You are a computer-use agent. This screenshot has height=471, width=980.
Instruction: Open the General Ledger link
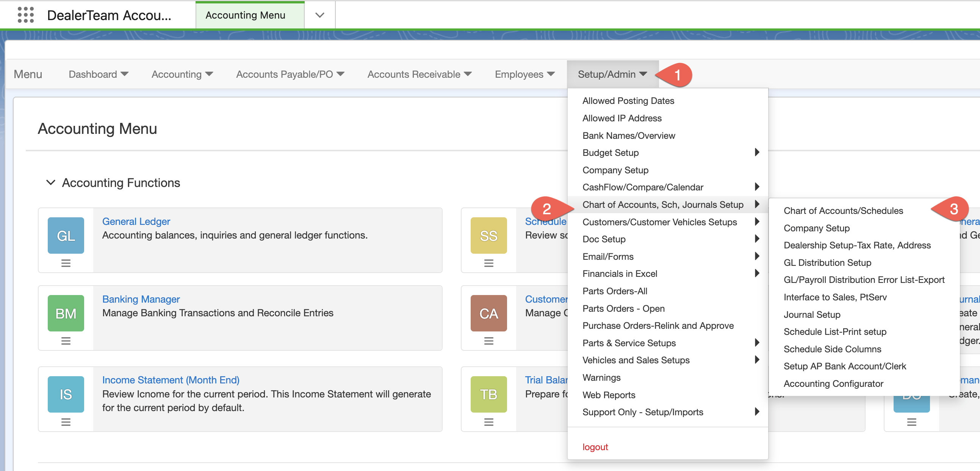tap(136, 221)
